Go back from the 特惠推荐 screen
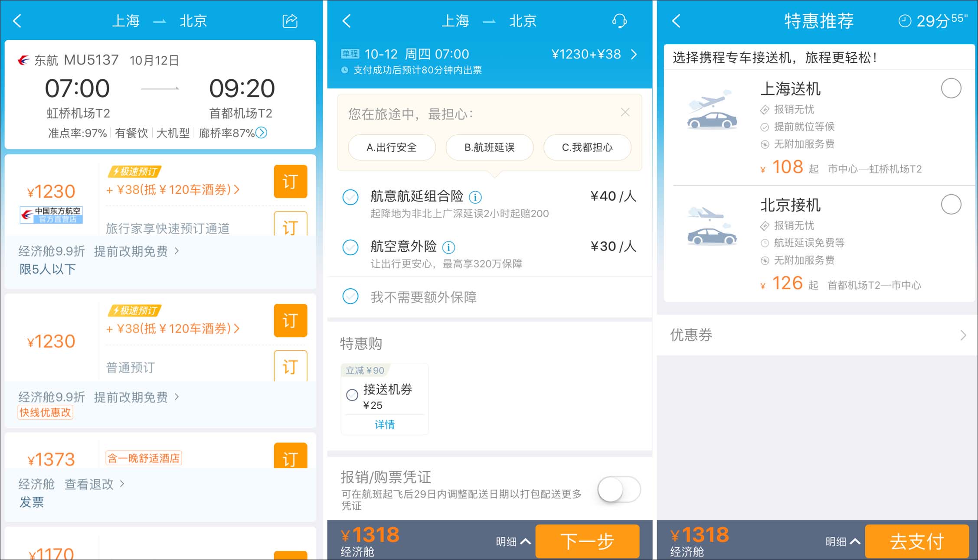Image resolution: width=978 pixels, height=560 pixels. click(676, 21)
